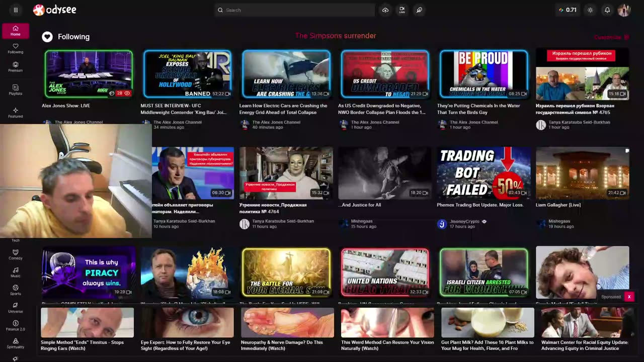Click '34 minutes ago' under King Bau video
Screen dimensions: 644x362
coord(169,128)
